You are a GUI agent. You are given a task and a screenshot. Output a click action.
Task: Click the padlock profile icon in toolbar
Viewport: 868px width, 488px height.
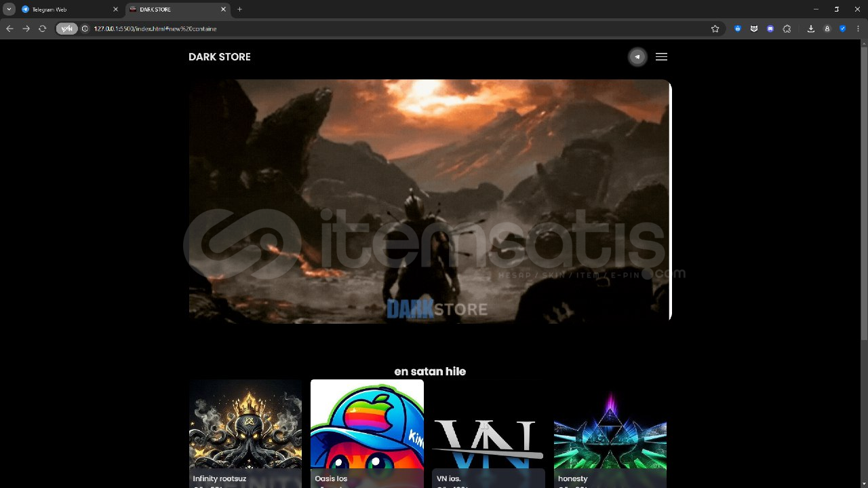tap(827, 29)
